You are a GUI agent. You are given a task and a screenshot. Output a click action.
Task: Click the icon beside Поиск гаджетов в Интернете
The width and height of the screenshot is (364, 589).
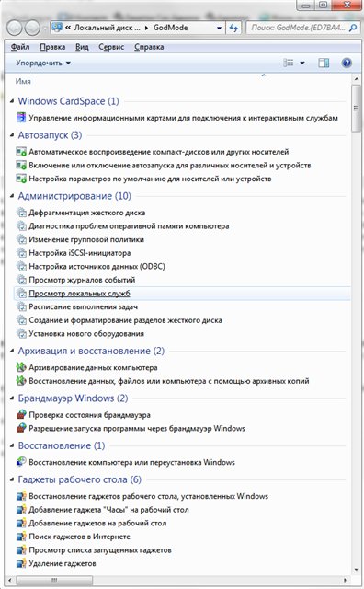pos(21,537)
